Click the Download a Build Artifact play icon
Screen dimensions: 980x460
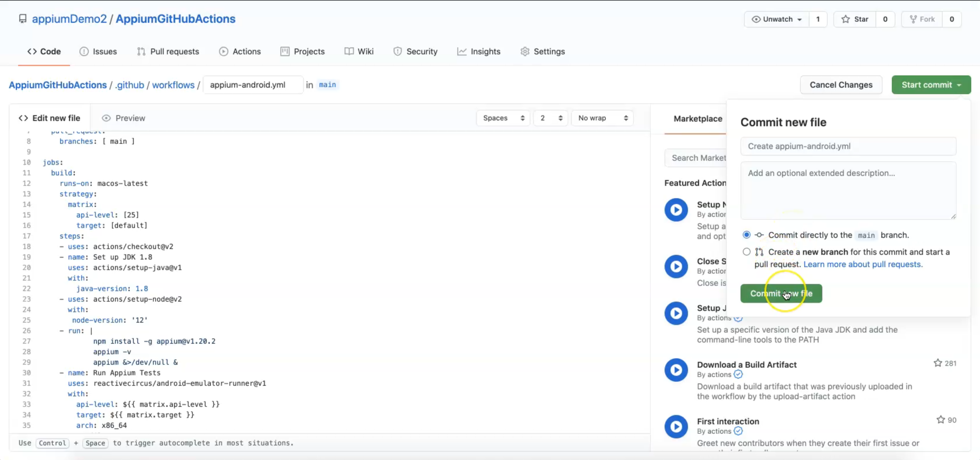[x=676, y=370]
